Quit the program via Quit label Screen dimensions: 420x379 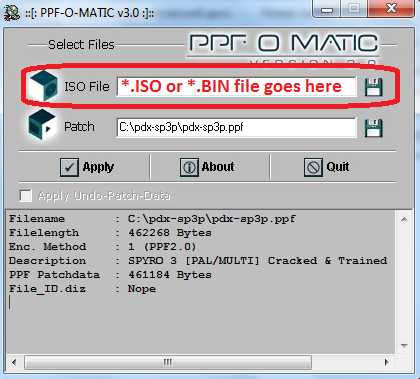point(338,166)
